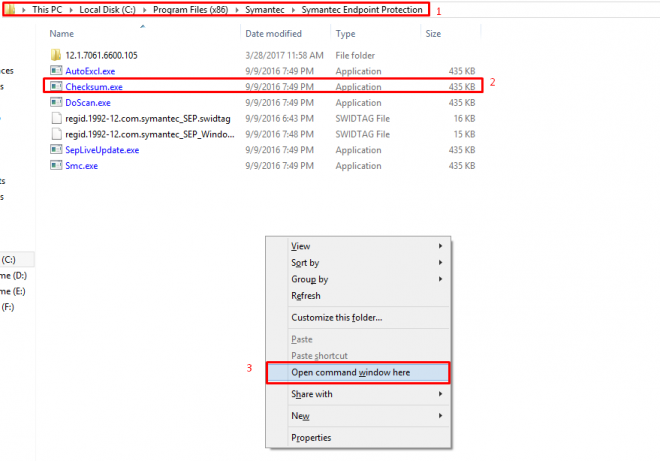Click the Symantec Endpoint Protection breadcrumb
The image size is (660, 461).
click(x=362, y=10)
